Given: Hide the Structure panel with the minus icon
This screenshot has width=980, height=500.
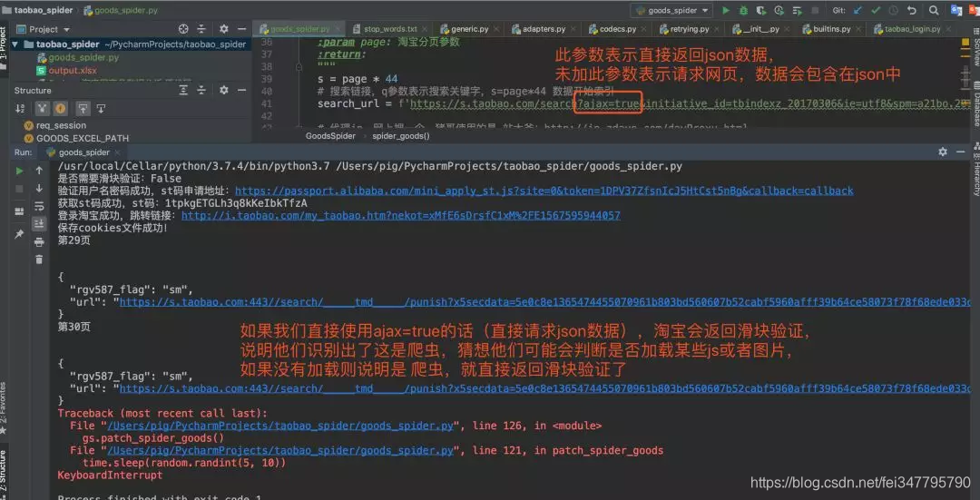Looking at the screenshot, I should (x=241, y=91).
